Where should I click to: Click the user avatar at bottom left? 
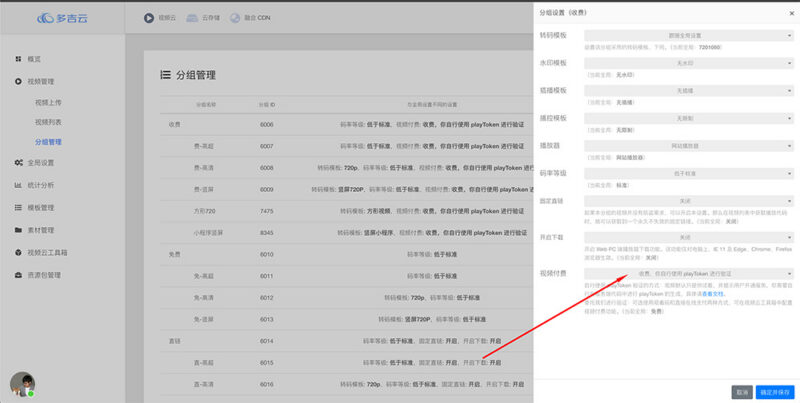22,384
